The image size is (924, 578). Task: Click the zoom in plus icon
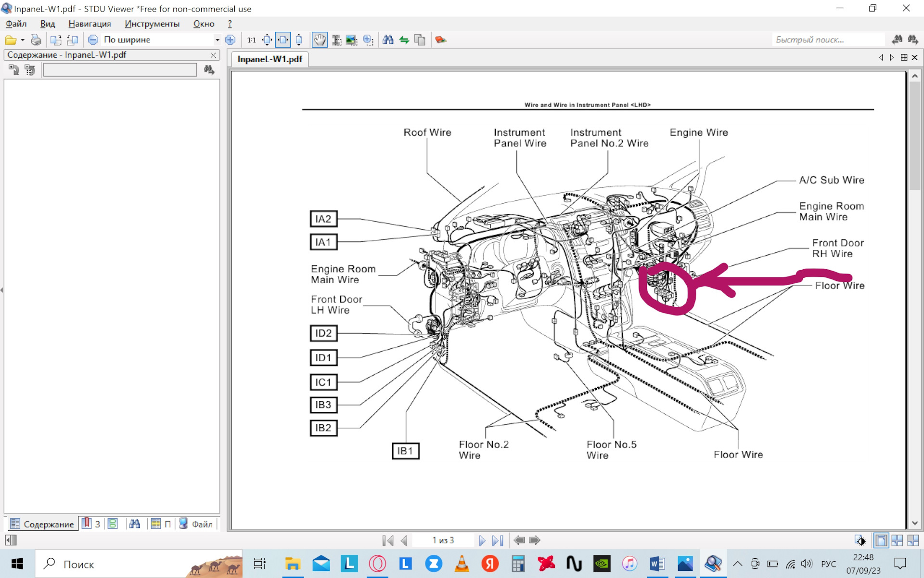click(231, 40)
